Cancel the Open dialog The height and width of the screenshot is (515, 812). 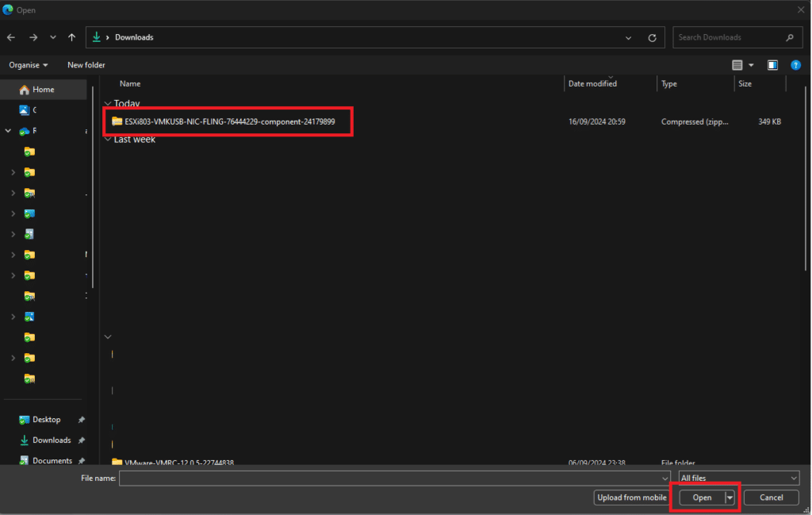pos(771,498)
